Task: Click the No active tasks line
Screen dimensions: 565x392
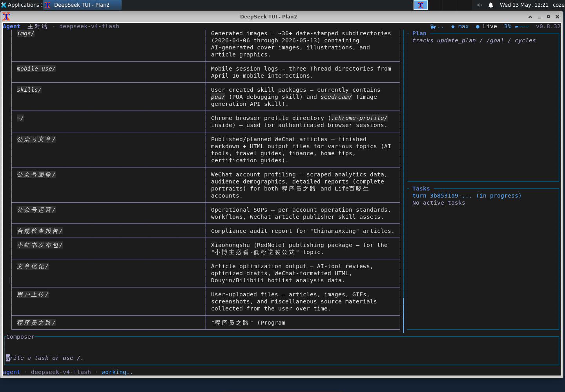Action: pyautogui.click(x=439, y=203)
